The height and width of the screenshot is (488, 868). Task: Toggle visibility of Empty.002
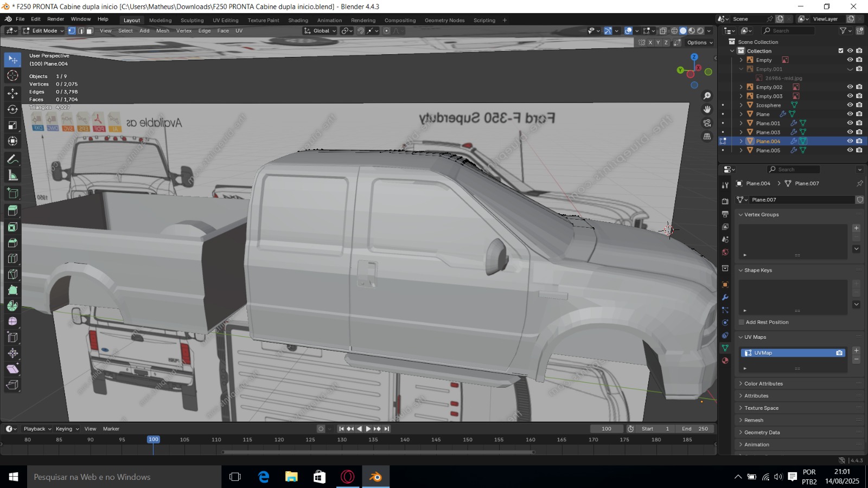click(x=850, y=87)
